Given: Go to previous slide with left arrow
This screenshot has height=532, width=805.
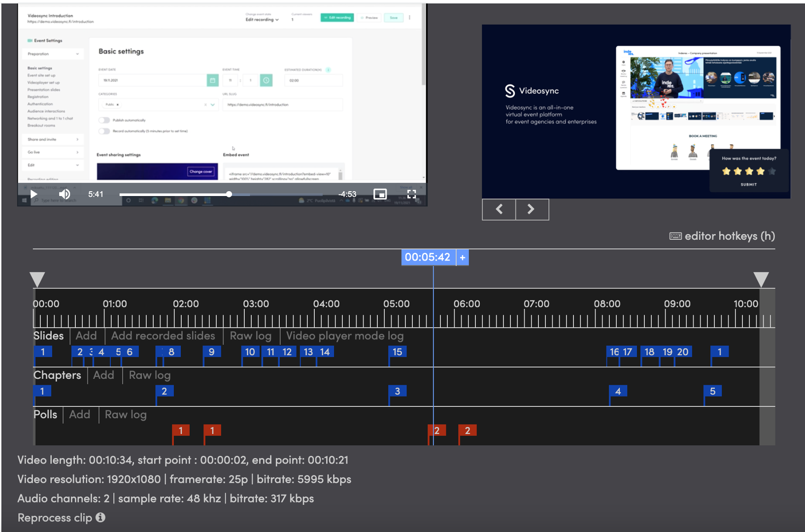Looking at the screenshot, I should click(499, 209).
